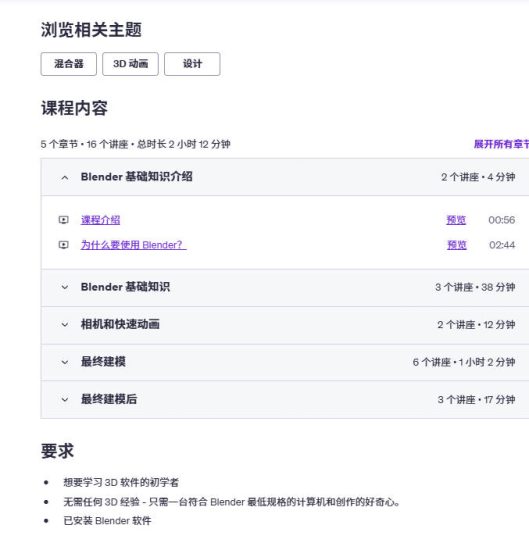
Task: Click the video icon beside 课程介绍
Action: click(x=63, y=220)
